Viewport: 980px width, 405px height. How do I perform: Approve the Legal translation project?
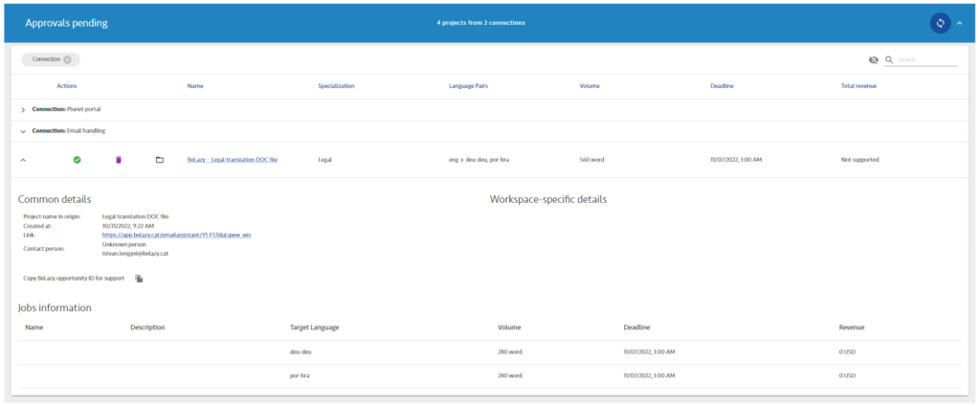(77, 160)
